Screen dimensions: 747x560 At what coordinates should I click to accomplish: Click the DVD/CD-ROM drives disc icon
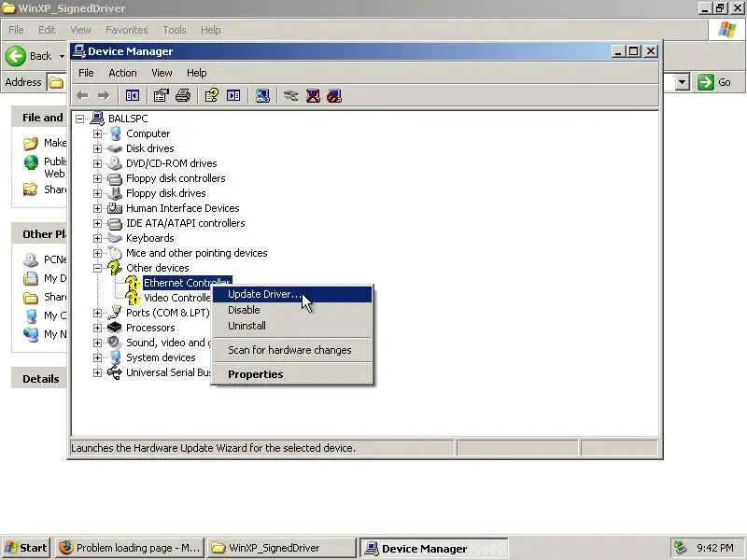point(115,163)
